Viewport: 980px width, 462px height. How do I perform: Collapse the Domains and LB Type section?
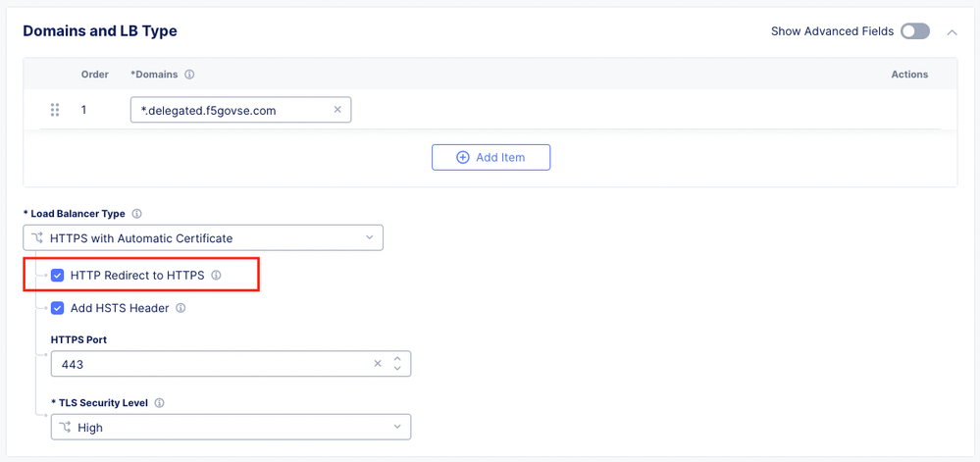click(952, 32)
